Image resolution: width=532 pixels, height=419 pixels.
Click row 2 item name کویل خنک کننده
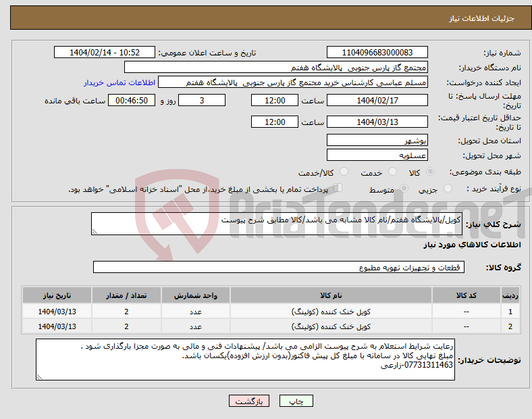click(x=331, y=326)
